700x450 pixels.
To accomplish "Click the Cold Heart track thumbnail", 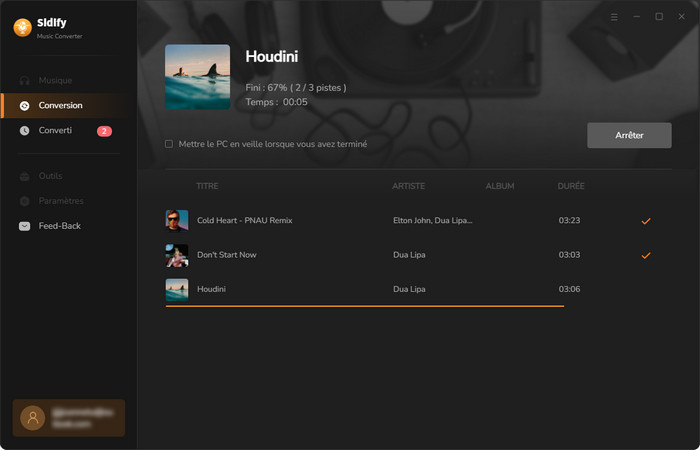I will [177, 221].
